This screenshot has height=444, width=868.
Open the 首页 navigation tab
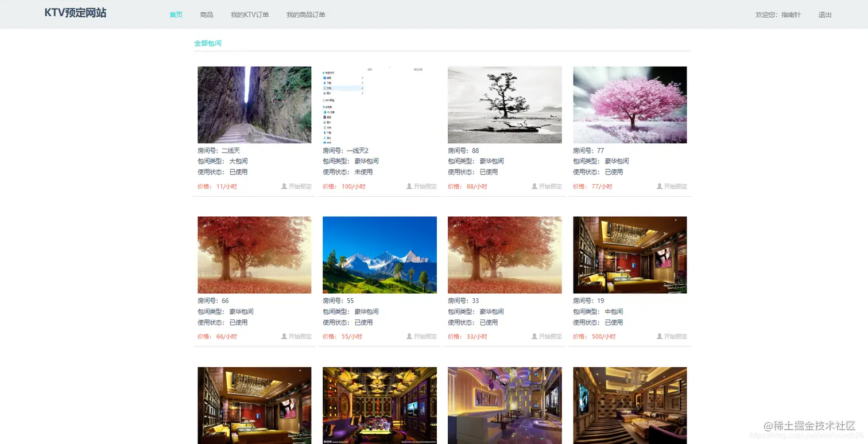[176, 15]
